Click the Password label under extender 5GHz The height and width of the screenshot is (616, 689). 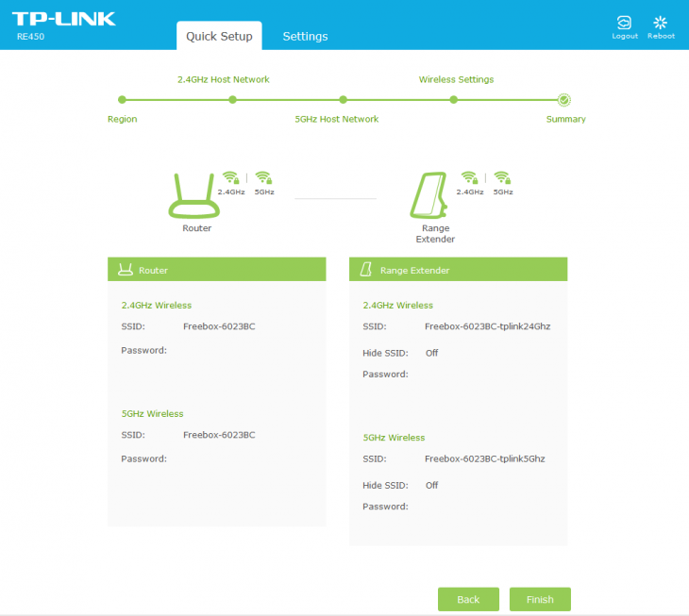(x=385, y=507)
